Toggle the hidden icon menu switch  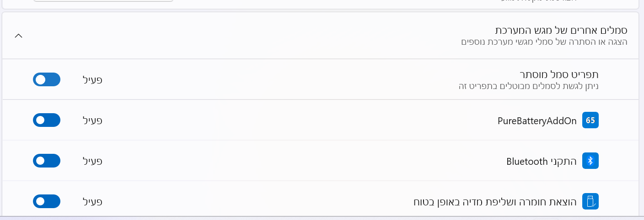coord(47,79)
